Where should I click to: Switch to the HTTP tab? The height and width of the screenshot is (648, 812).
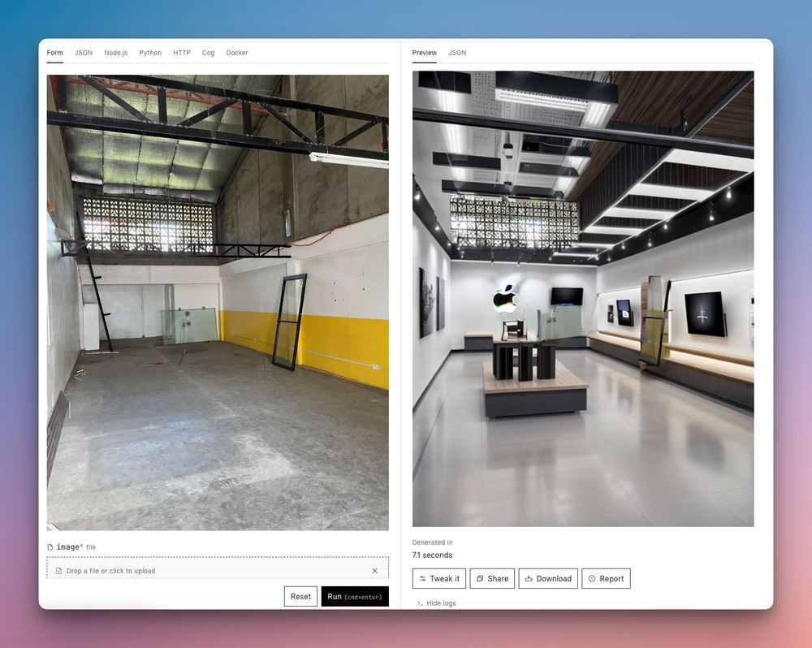tap(182, 53)
